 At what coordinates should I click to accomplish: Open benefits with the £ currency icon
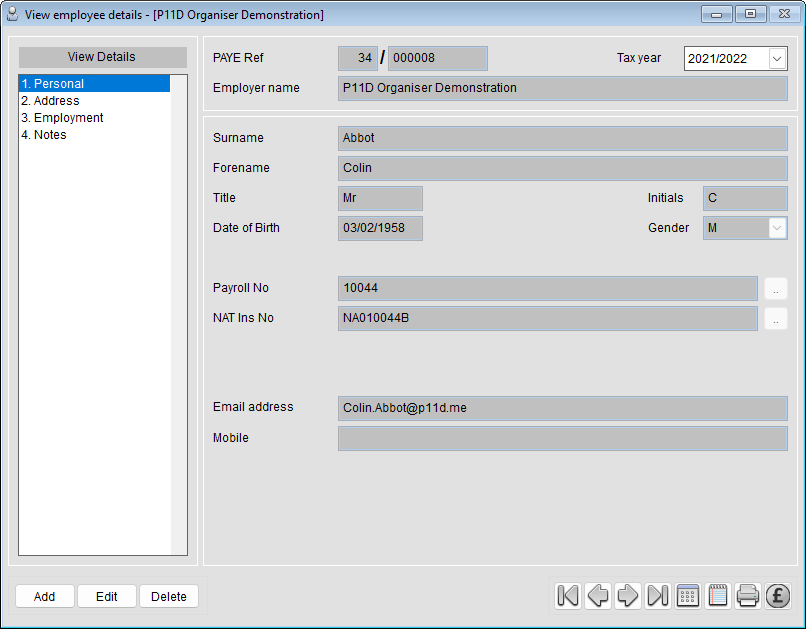pos(778,595)
